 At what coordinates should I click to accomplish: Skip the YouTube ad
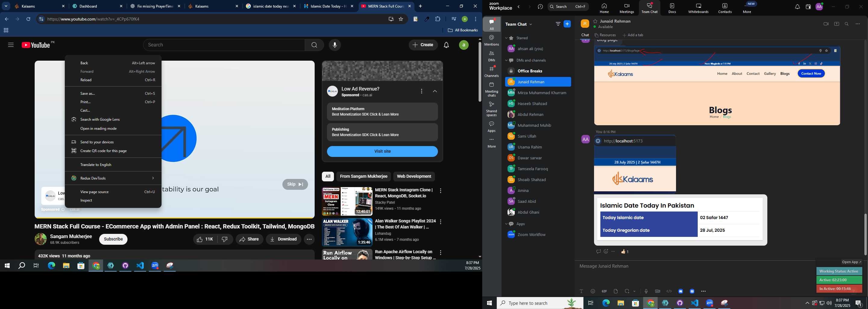pos(295,184)
